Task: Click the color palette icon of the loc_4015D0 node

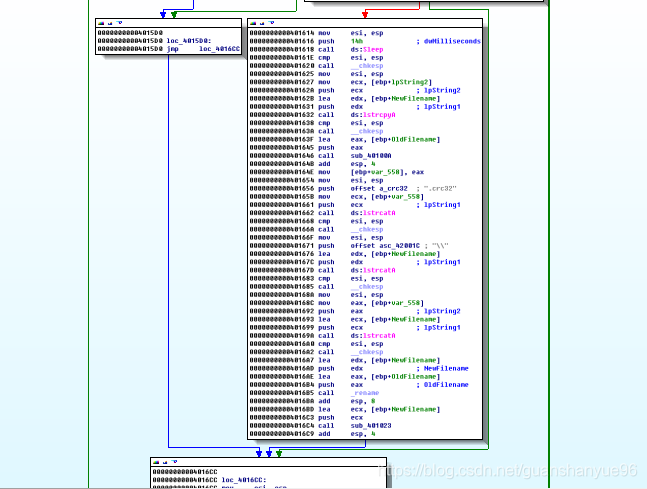Action: (101, 23)
